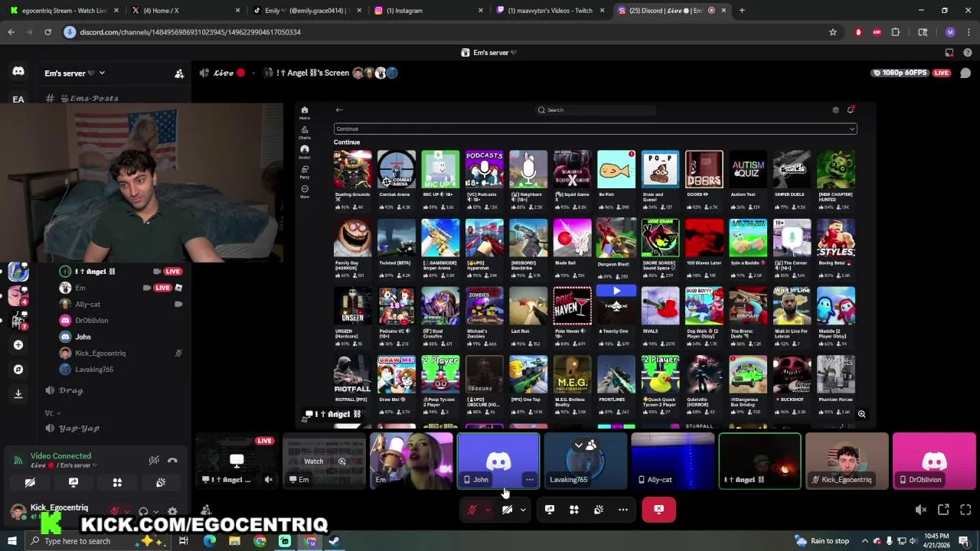This screenshot has width=980, height=551.
Task: Pop out the stream window
Action: click(x=943, y=510)
